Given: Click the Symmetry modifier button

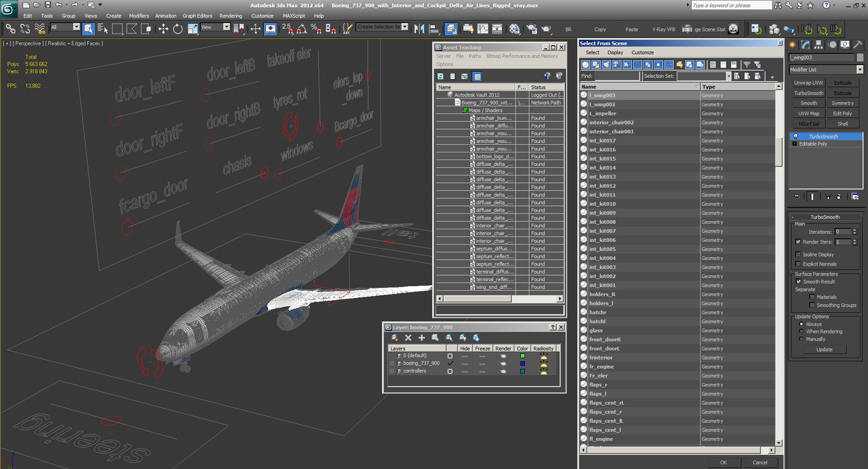Looking at the screenshot, I should (843, 103).
